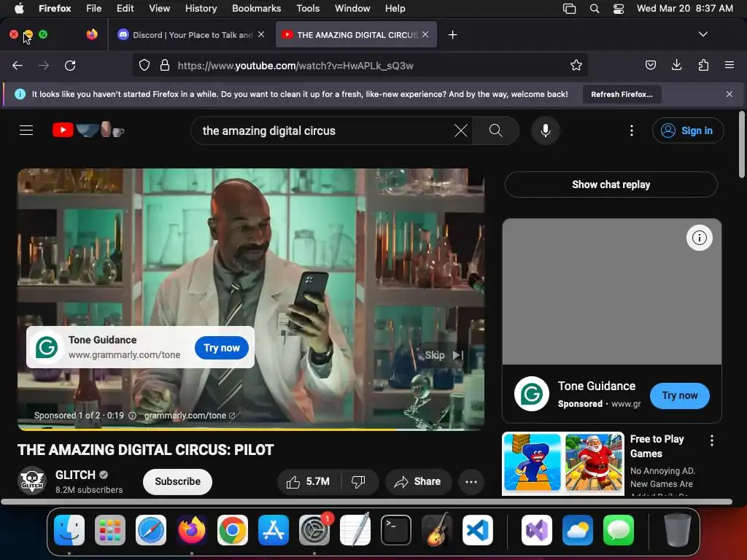The height and width of the screenshot is (560, 747).
Task: Open the extensions puzzle icon
Action: tap(703, 65)
